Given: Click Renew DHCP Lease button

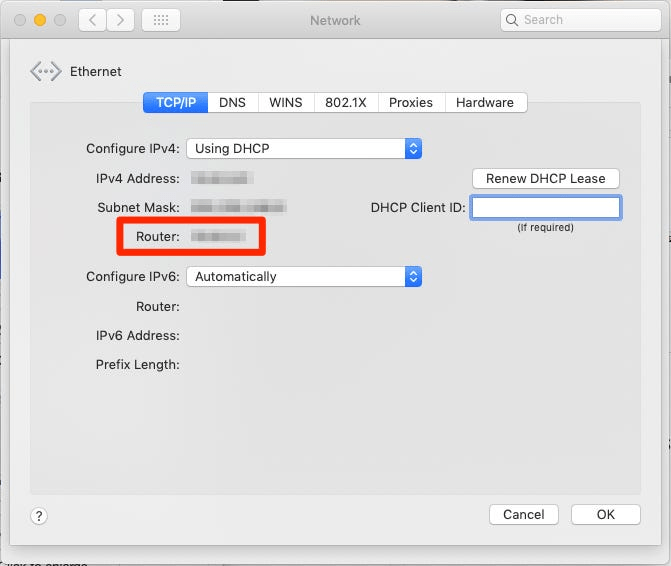Looking at the screenshot, I should pos(546,178).
